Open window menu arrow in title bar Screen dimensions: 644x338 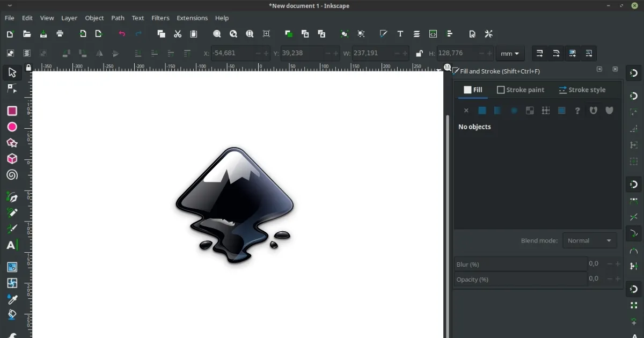(x=10, y=5)
